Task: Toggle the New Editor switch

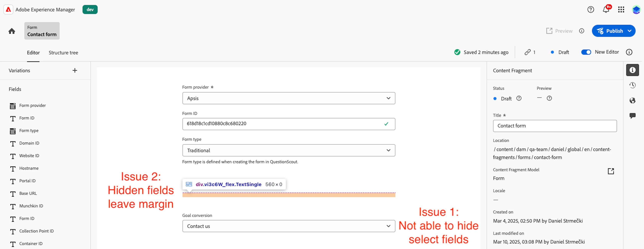Action: pos(586,52)
